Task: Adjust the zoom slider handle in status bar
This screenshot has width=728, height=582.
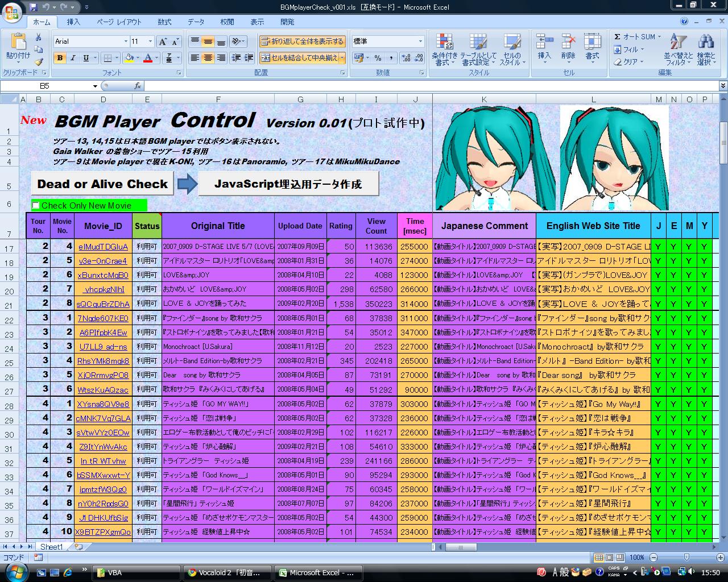Action: click(686, 558)
